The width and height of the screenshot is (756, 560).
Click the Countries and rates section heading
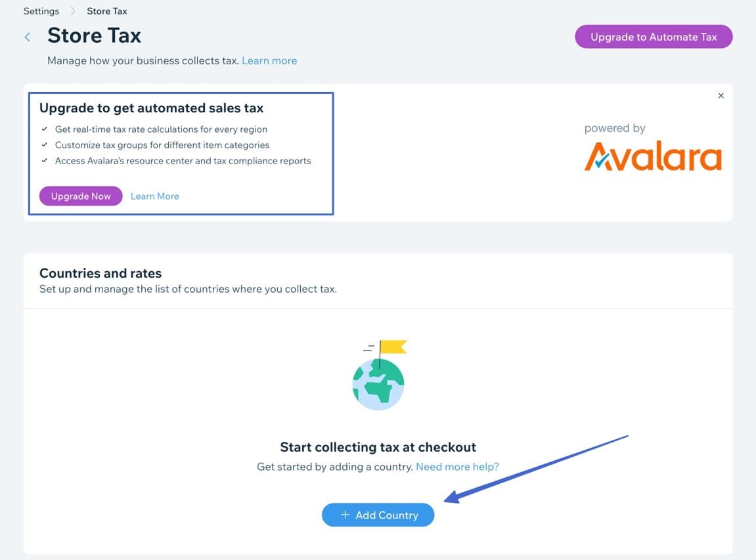click(x=100, y=273)
